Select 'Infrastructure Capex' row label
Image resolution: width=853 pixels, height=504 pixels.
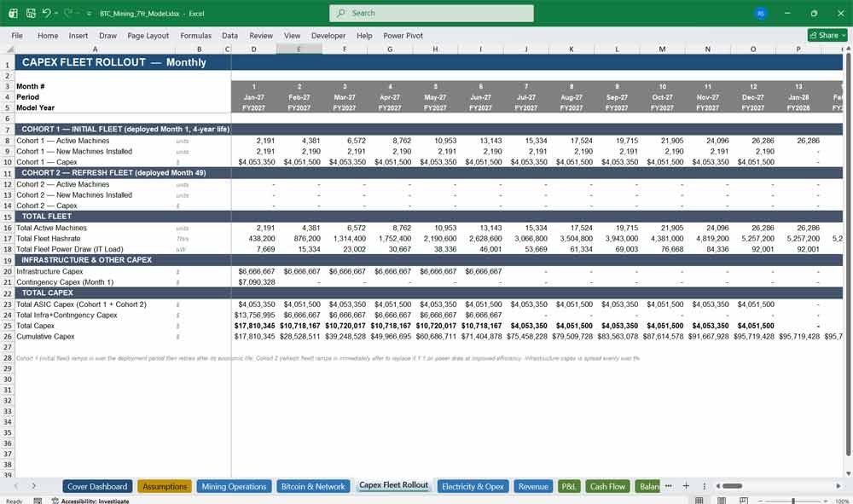tap(49, 271)
